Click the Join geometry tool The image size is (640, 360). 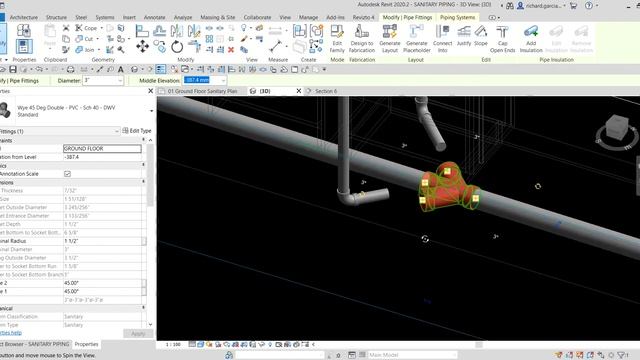tap(84, 49)
